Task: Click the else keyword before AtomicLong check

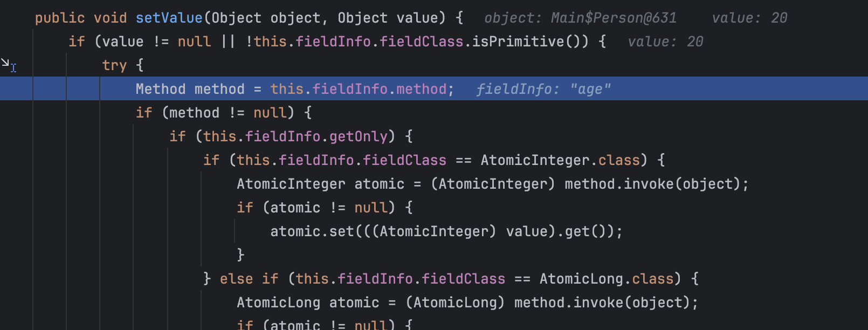Action: (x=236, y=279)
